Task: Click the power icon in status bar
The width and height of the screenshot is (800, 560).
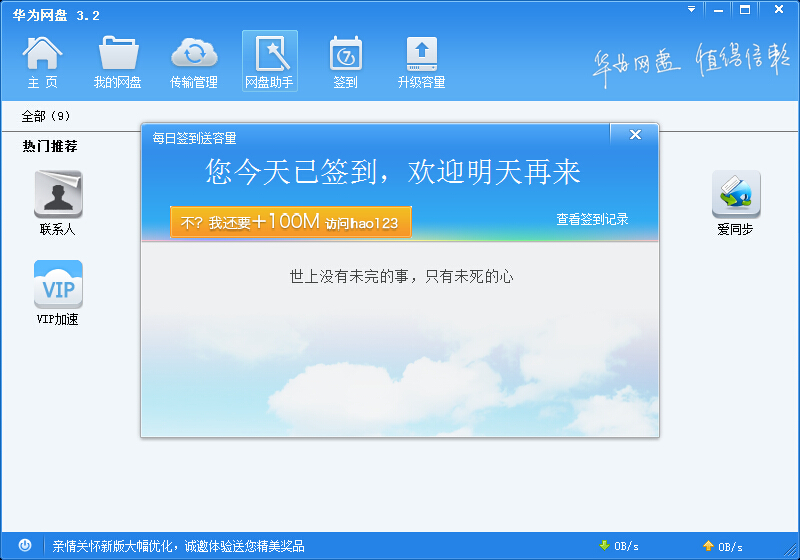Action: (25, 546)
